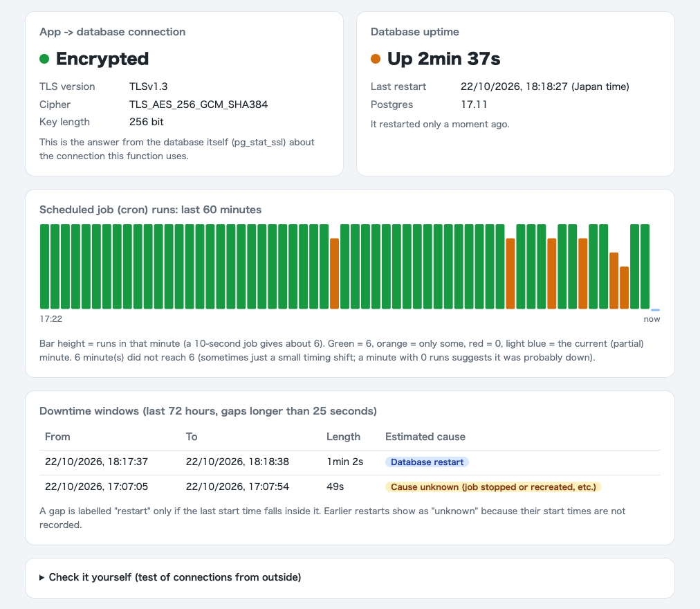Screen dimensions: 700x609
Task: Click the "17:22" chart axis label
Action: [51, 319]
